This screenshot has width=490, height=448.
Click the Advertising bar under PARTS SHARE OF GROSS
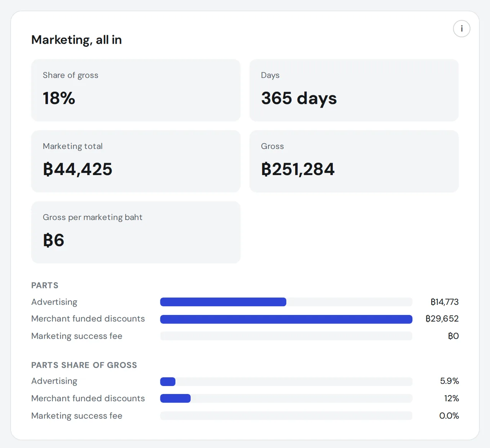coord(286,381)
